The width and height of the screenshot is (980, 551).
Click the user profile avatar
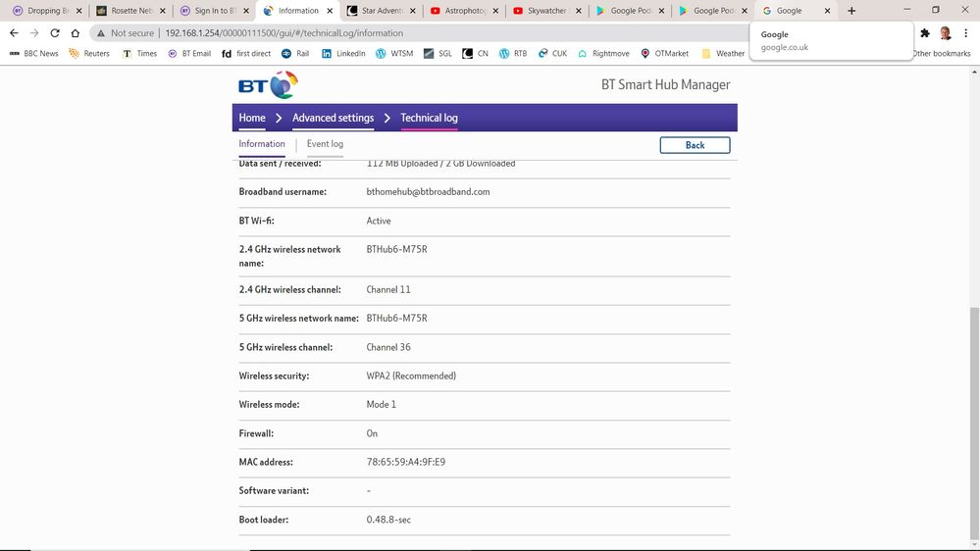[945, 32]
